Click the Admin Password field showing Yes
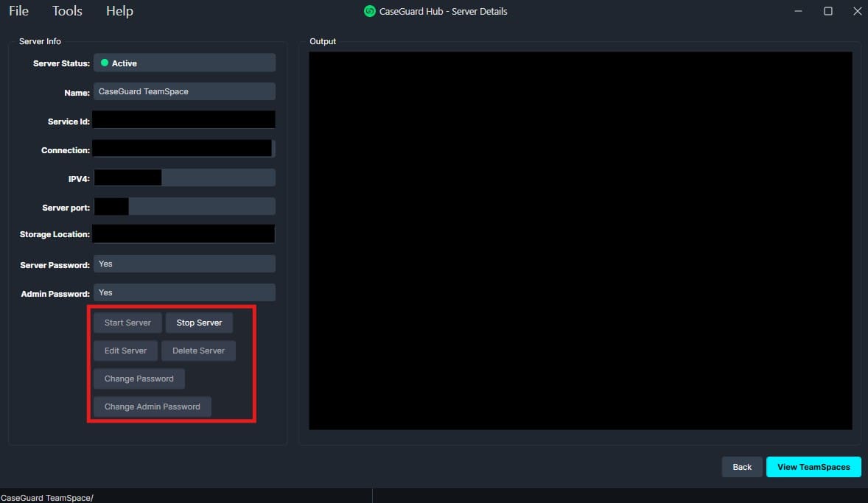The image size is (868, 503). [184, 292]
